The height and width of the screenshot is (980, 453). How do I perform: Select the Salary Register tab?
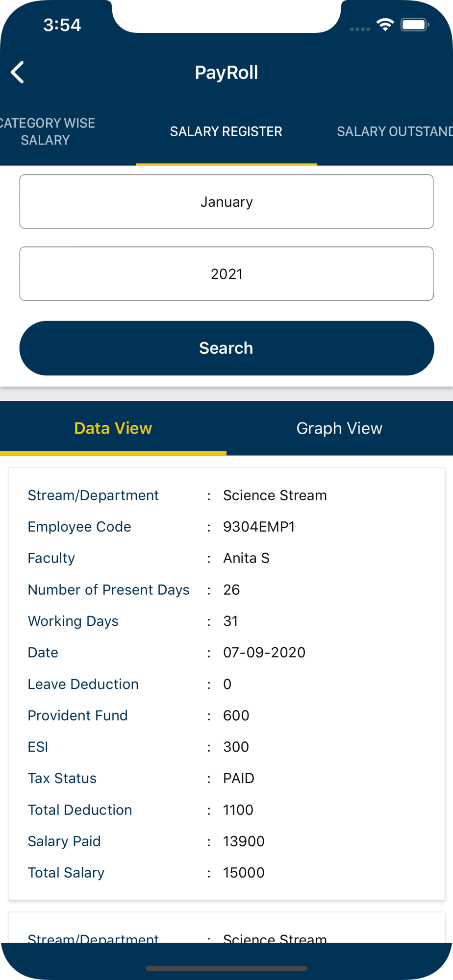tap(226, 131)
